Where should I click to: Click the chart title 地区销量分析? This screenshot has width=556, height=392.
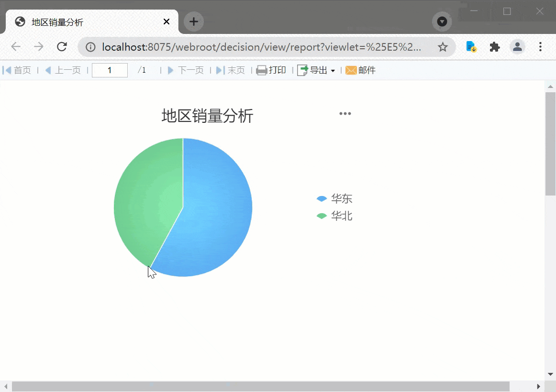coord(208,116)
